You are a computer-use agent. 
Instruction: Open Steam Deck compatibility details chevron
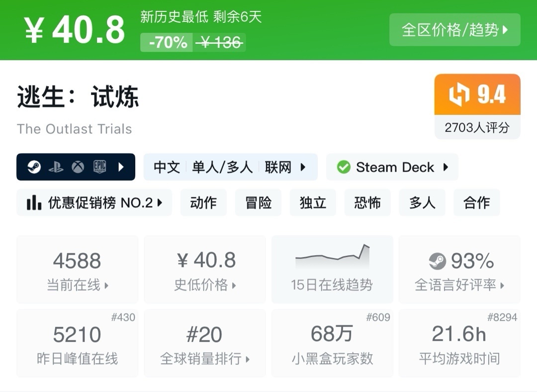click(x=447, y=167)
